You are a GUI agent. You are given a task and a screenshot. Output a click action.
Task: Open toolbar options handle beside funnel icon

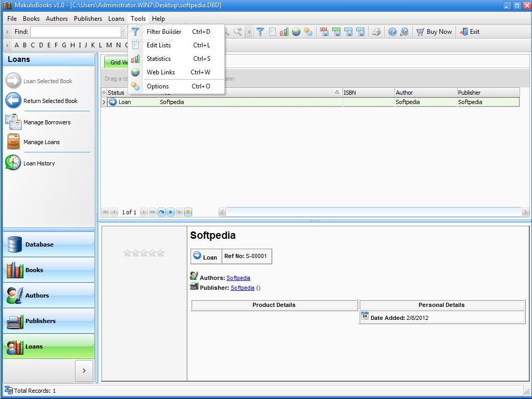point(249,32)
